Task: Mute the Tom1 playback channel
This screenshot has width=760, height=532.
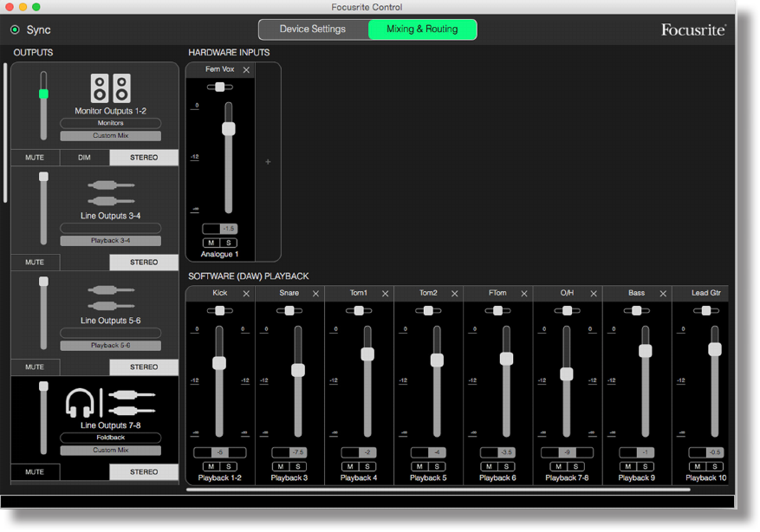Action: pyautogui.click(x=350, y=467)
